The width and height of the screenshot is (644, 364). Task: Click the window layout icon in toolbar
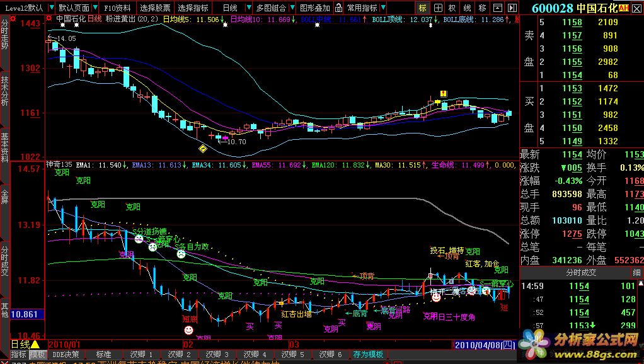click(496, 8)
